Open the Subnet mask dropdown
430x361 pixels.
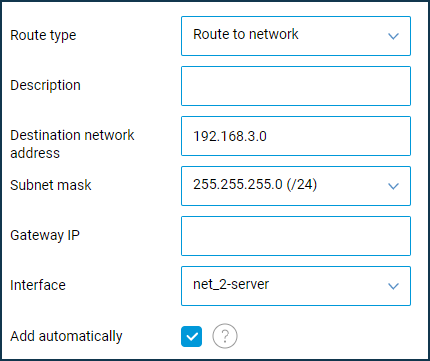[296, 186]
